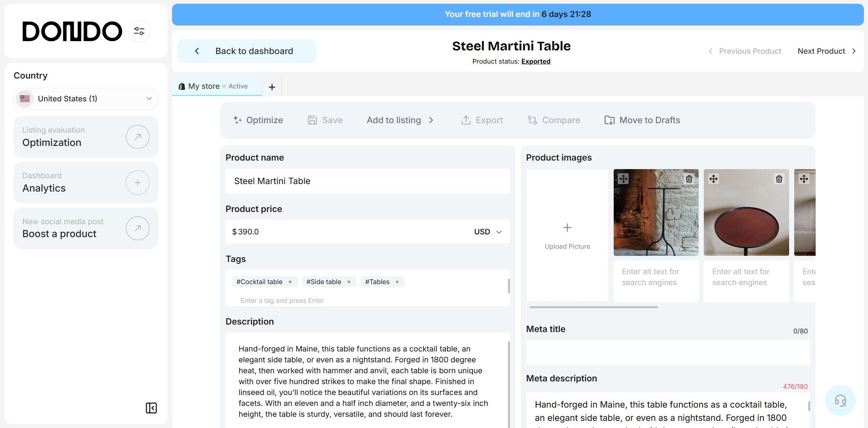The width and height of the screenshot is (868, 428).
Task: Remove the #Side table tag
Action: pos(348,282)
